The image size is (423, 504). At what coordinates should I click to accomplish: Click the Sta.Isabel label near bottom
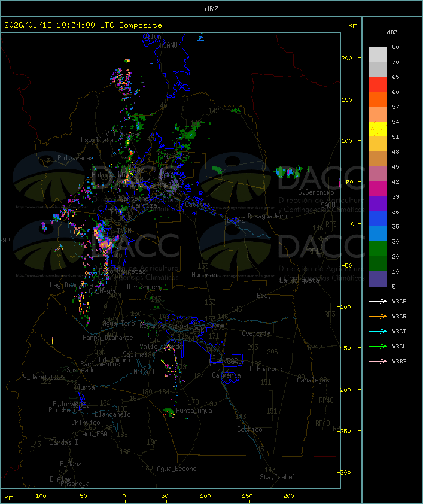tap(277, 477)
